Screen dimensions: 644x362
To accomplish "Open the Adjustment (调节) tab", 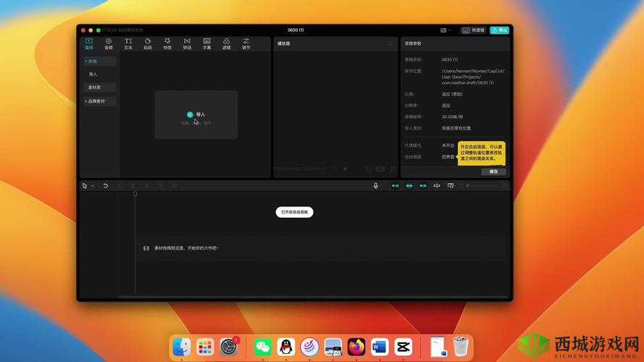I will (246, 44).
